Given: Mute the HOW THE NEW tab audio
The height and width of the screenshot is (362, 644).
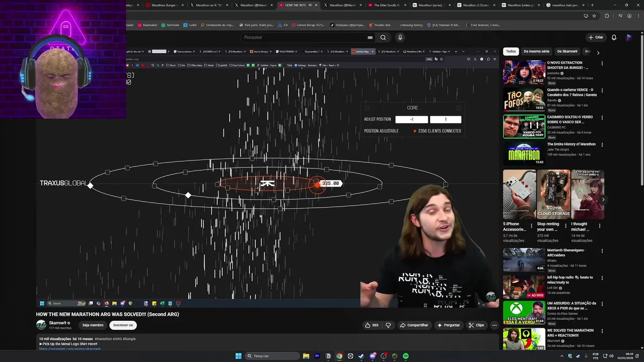Looking at the screenshot, I should pos(310,5).
